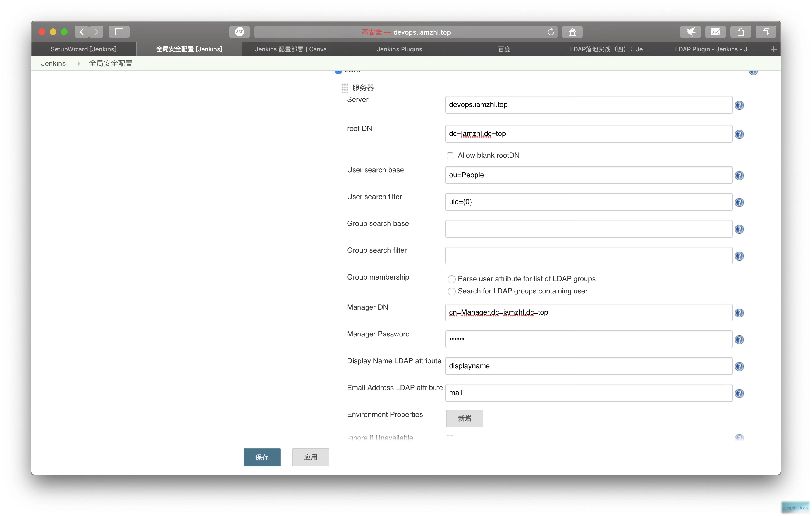Open help for Group search base
The height and width of the screenshot is (516, 812).
(x=739, y=229)
